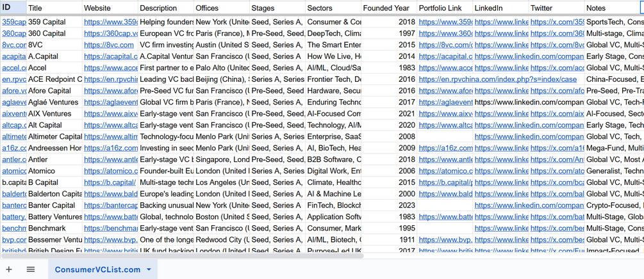Select the SportsTech notes cell

point(615,22)
